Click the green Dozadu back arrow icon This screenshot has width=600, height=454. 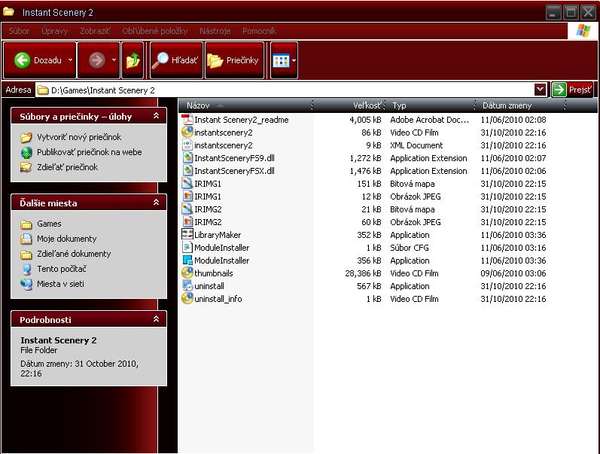pyautogui.click(x=22, y=60)
